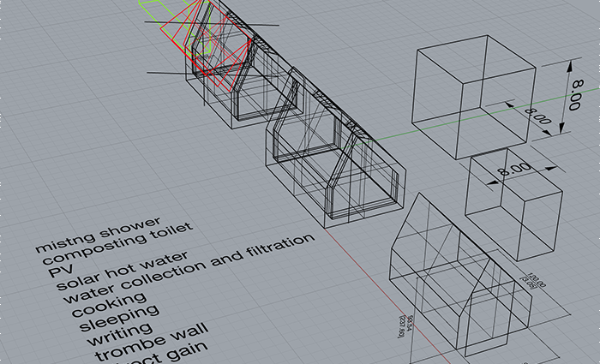Select the "mistng shower" text object
This screenshot has width=600, height=364.
[x=98, y=235]
